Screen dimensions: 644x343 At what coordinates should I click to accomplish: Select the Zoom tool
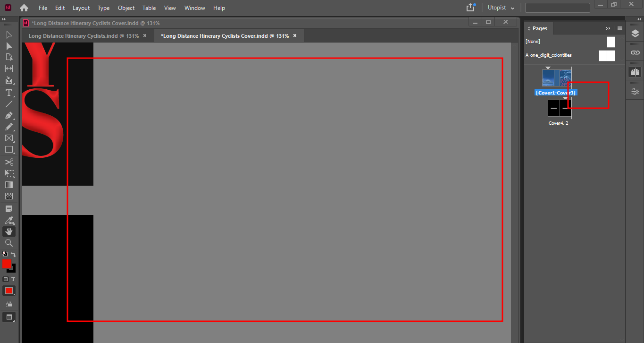(x=8, y=243)
